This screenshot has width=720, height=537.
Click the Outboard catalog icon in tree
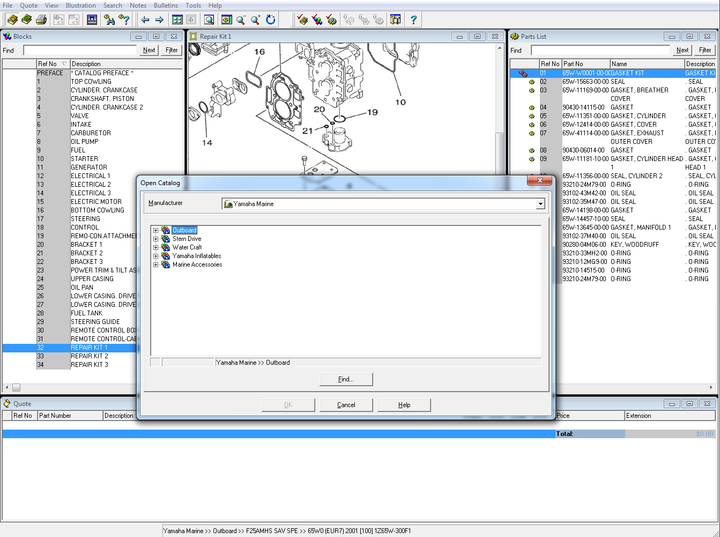coord(166,230)
